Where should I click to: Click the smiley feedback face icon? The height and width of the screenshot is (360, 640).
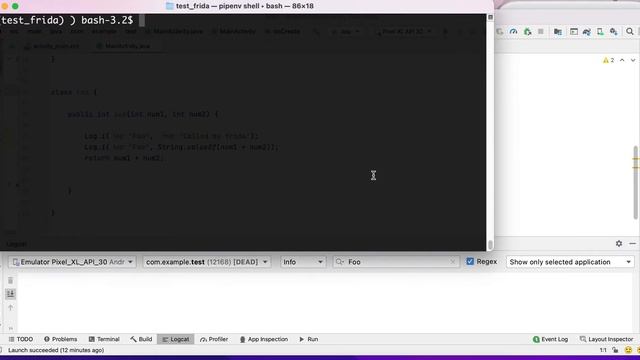pos(628,350)
